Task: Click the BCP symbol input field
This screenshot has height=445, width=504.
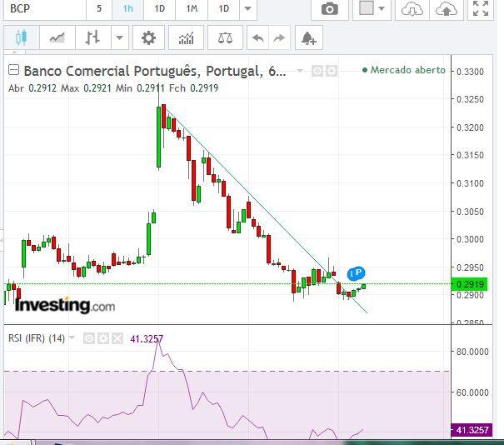Action: point(45,8)
